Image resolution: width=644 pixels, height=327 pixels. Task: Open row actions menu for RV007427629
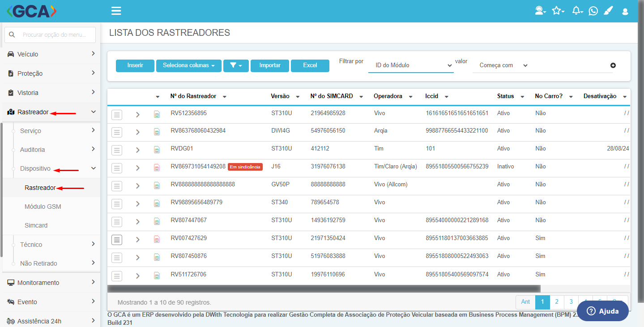tap(117, 240)
